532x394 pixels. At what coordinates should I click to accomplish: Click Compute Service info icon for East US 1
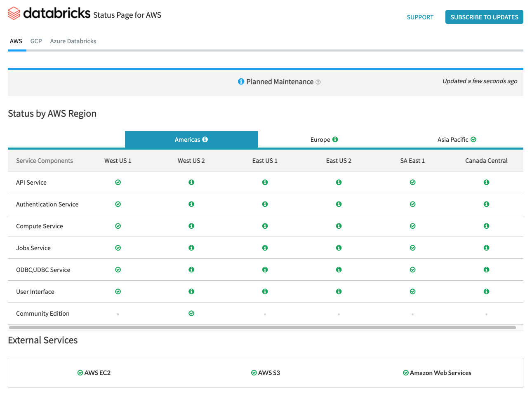click(265, 226)
